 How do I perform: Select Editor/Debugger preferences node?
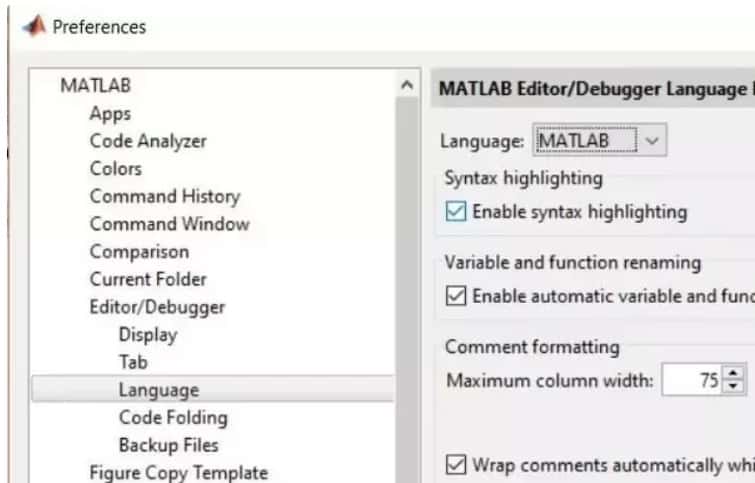(157, 307)
